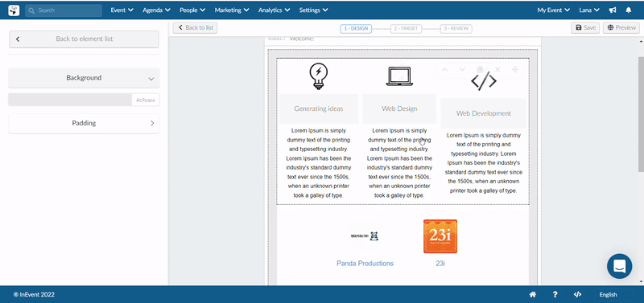This screenshot has height=303, width=644.
Task: Click Back to element list
Action: click(x=85, y=39)
